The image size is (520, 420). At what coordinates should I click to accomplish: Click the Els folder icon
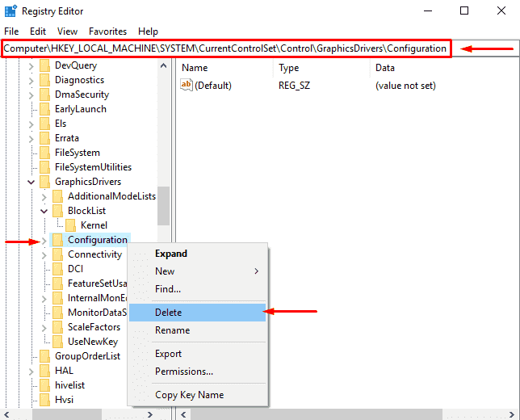coord(44,124)
